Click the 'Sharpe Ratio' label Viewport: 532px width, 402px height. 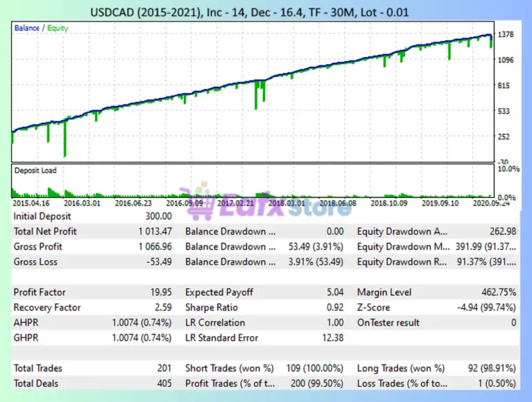tap(212, 308)
